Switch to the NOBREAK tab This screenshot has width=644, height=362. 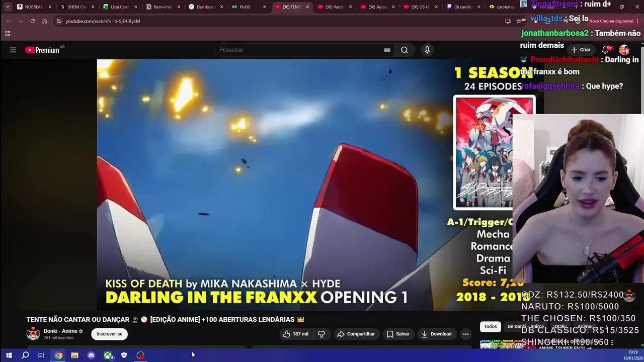[x=34, y=7]
